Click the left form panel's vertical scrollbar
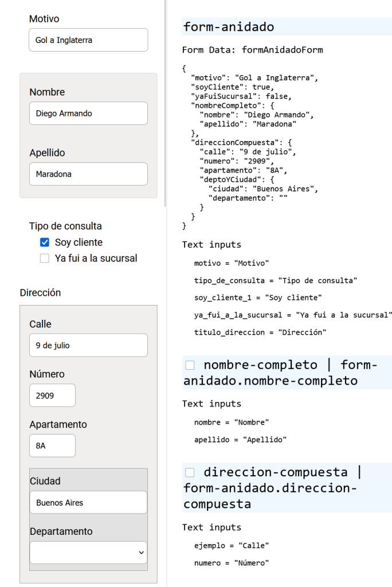392x587 pixels. tap(166, 103)
